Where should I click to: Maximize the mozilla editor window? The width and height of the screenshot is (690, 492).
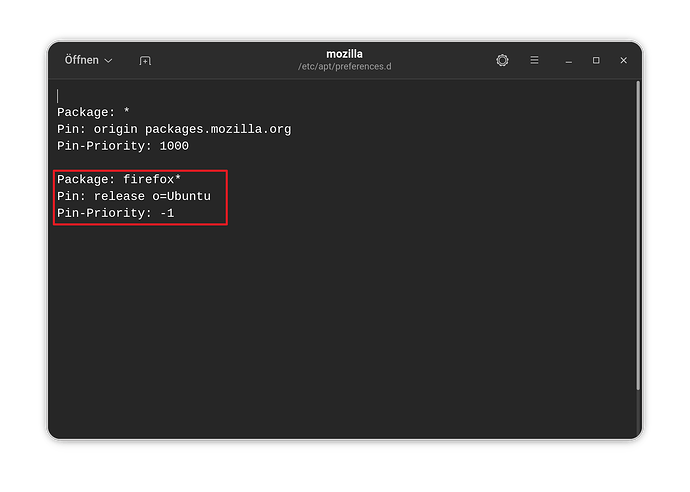click(596, 60)
